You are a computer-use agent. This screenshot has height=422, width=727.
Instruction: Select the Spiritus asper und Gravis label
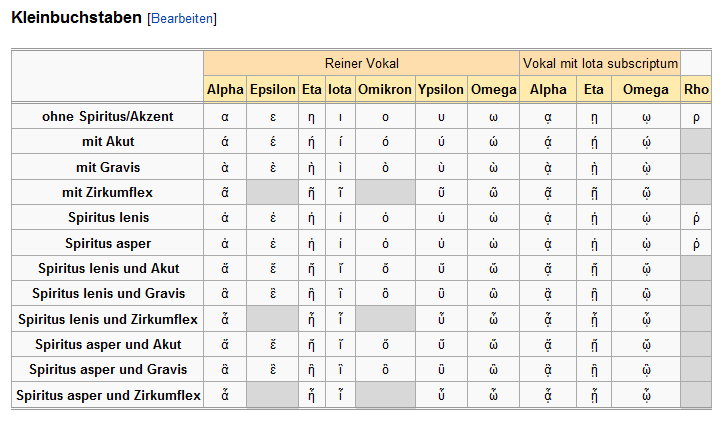pyautogui.click(x=107, y=370)
